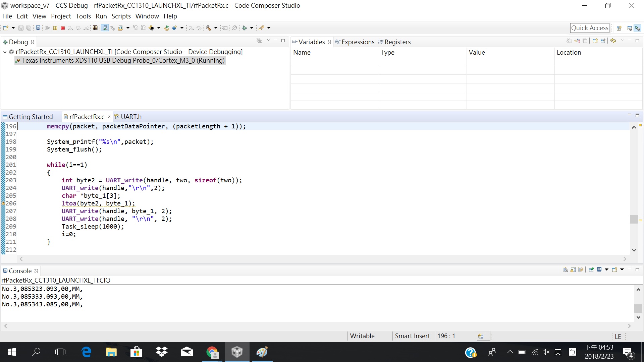Viewport: 644px width, 362px height.
Task: Build the project using the hammer icon
Action: coord(209,28)
